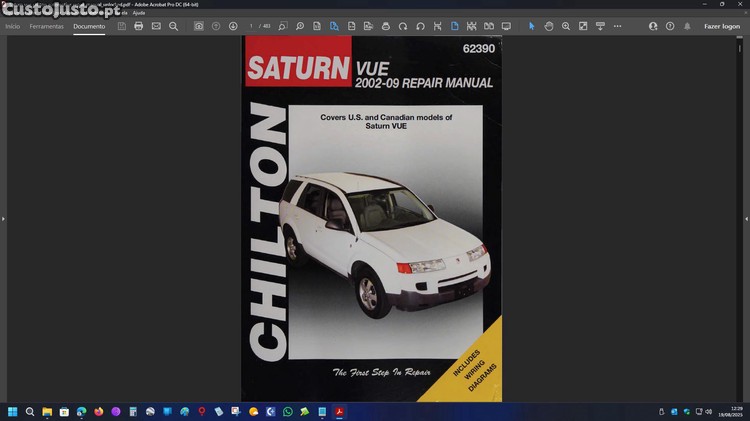
Task: Click the rotate clockwise icon
Action: coord(402,26)
